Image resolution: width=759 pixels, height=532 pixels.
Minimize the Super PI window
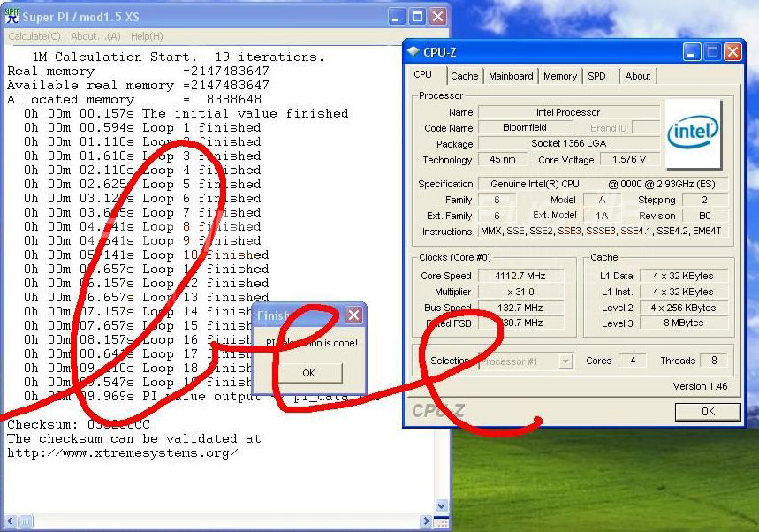pos(397,17)
